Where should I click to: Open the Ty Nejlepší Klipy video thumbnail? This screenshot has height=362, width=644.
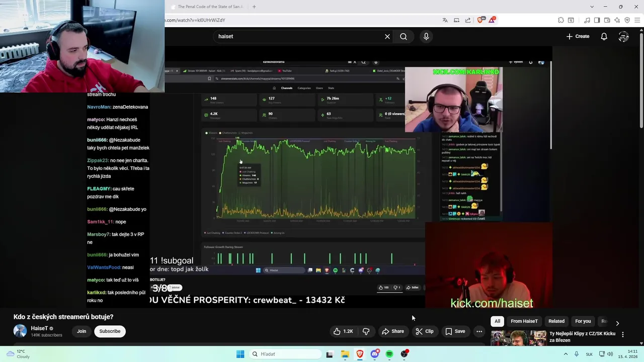pyautogui.click(x=519, y=338)
